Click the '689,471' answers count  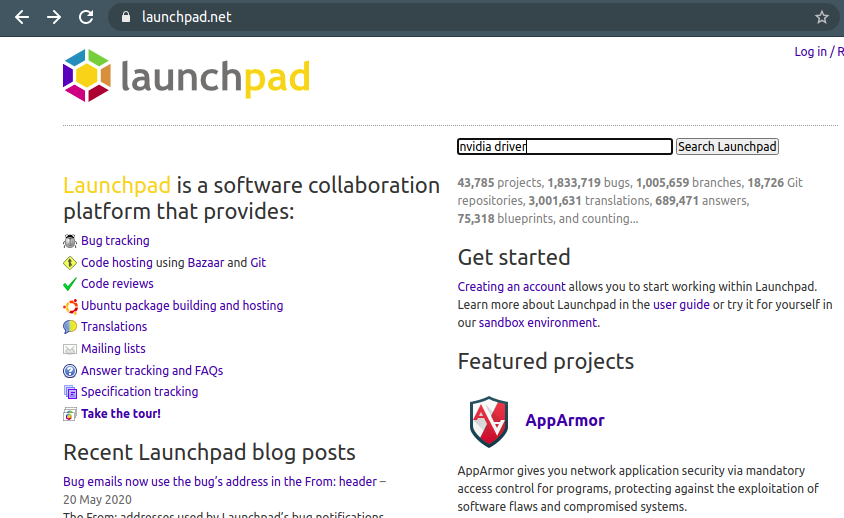pos(677,201)
